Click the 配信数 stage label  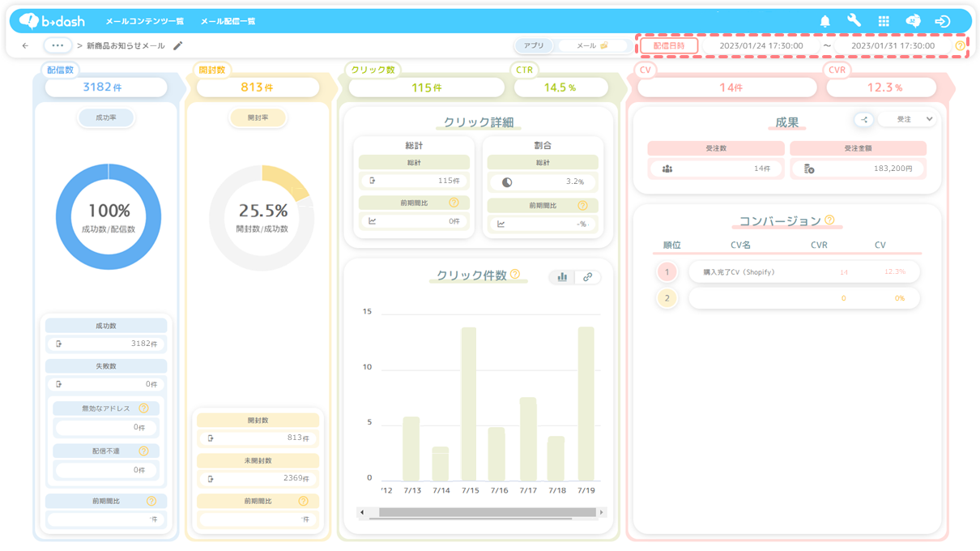click(x=60, y=70)
